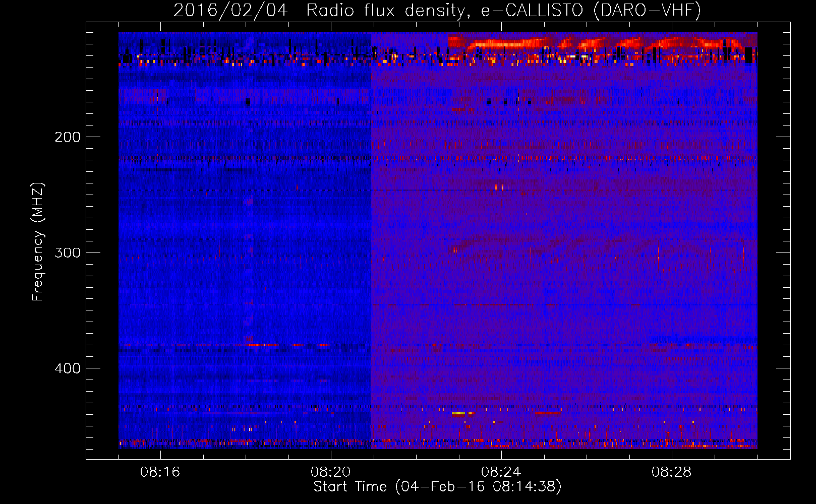Image resolution: width=816 pixels, height=504 pixels.
Task: Click the 400 frequency tick label
Action: 68,368
